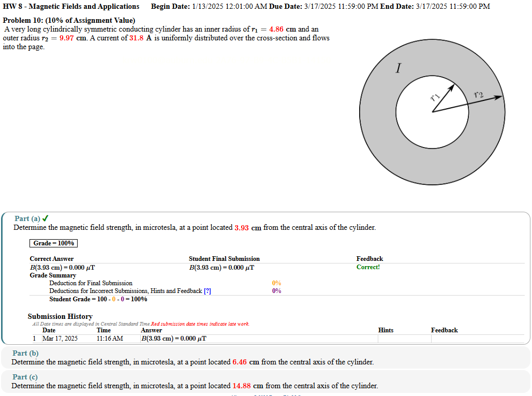The height and width of the screenshot is (396, 532).
Task: Click the red value 6.46 cm
Action: (239, 362)
